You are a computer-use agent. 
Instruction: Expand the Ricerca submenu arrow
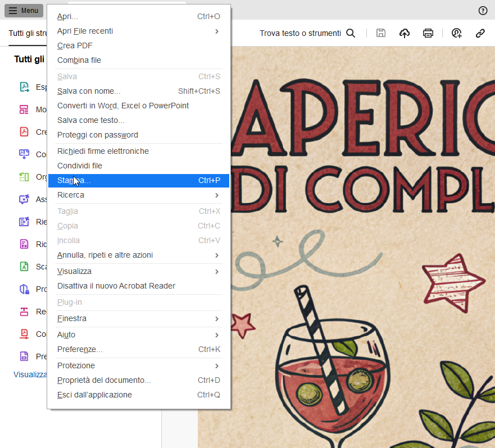click(x=217, y=195)
